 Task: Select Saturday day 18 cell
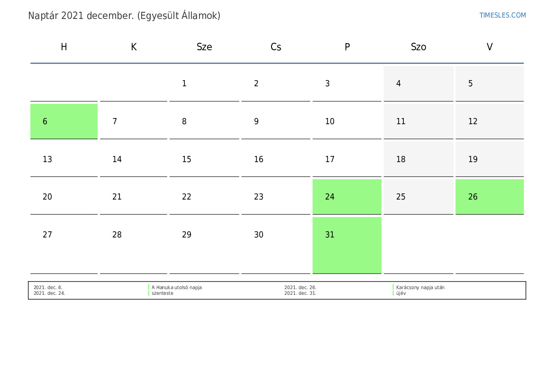pyautogui.click(x=418, y=159)
